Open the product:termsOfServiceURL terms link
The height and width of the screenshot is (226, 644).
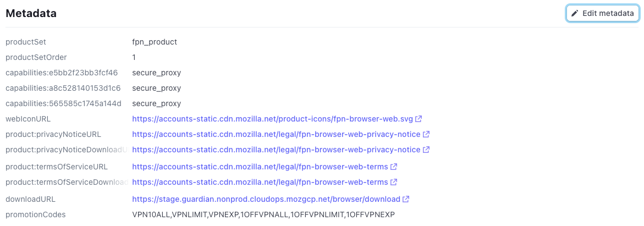260,167
